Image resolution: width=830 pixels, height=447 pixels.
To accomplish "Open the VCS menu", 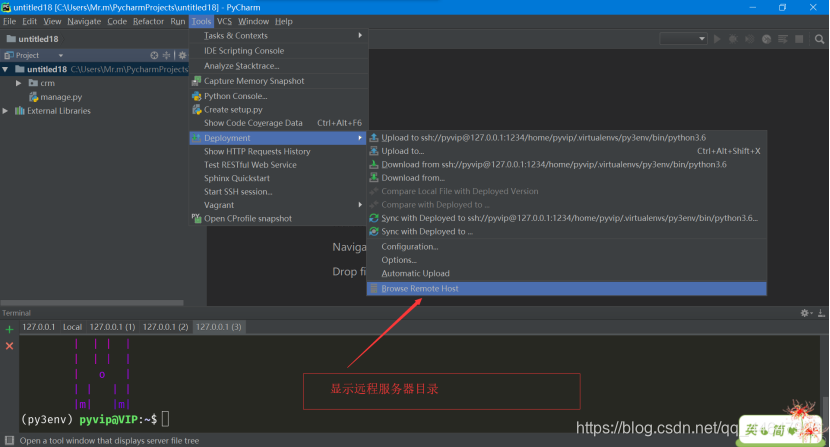I will [224, 21].
